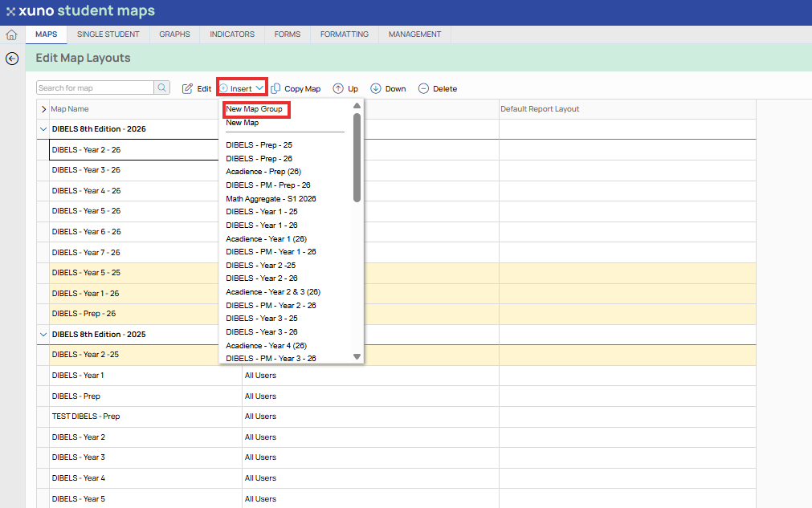Click the Up button label
Image resolution: width=812 pixels, height=508 pixels.
[353, 88]
